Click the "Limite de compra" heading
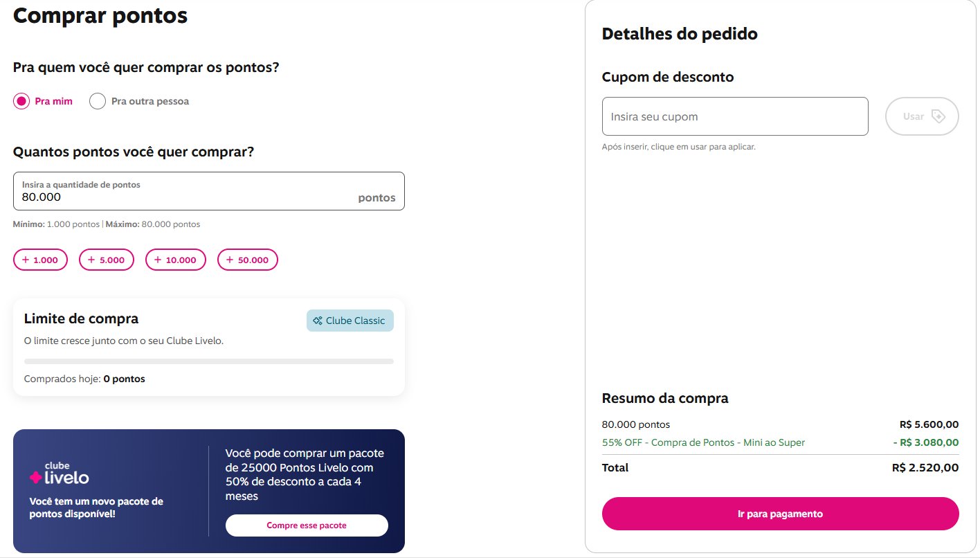 tap(81, 318)
